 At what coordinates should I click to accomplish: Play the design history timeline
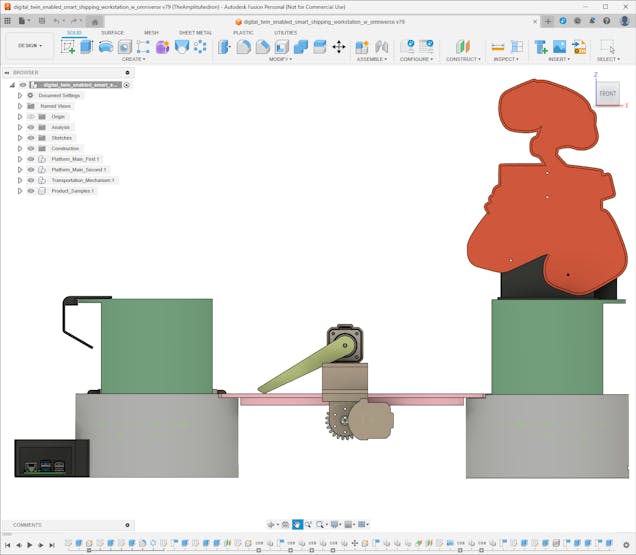(29, 545)
